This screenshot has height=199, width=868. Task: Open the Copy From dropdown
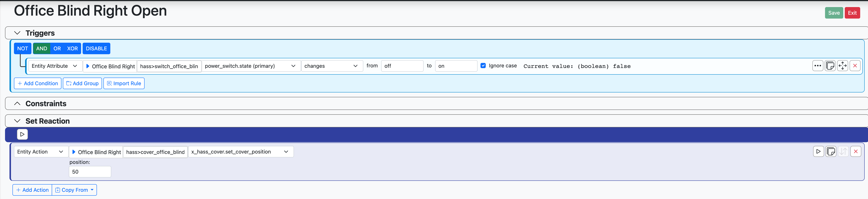74,190
